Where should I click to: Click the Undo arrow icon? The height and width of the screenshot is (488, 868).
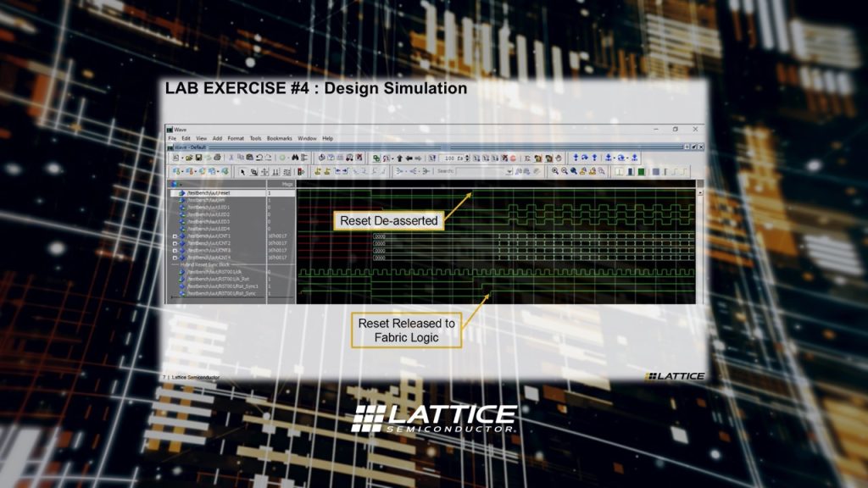click(259, 158)
